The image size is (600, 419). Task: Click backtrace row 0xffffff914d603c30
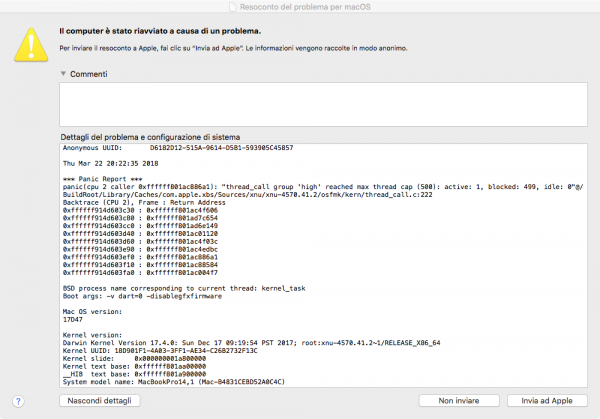(140, 210)
